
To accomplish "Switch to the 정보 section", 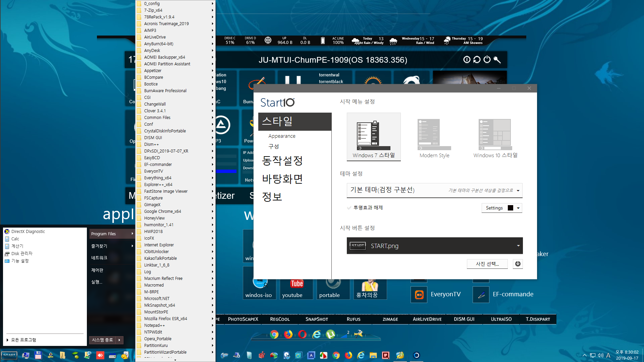I will [x=272, y=196].
